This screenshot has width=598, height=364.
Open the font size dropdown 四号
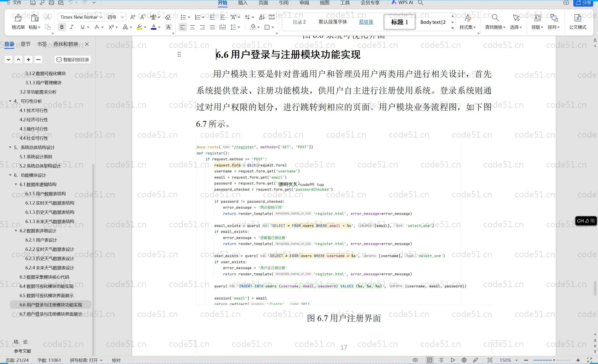(x=122, y=17)
